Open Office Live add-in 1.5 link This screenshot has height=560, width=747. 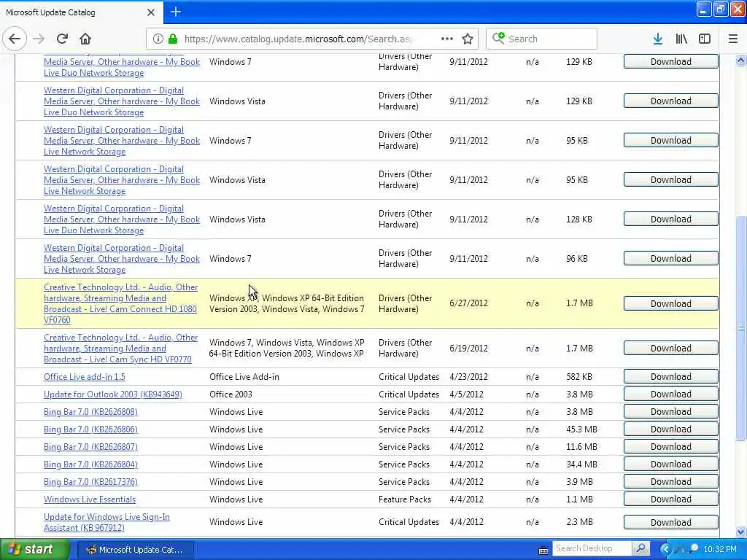click(x=85, y=377)
